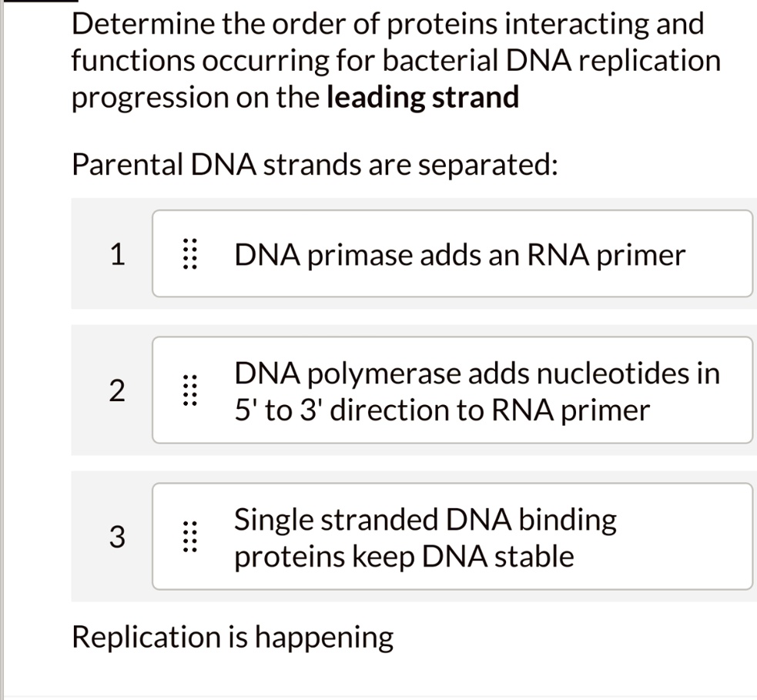The image size is (757, 700).
Task: Click the 'Replication is happening' text
Action: coord(232,636)
